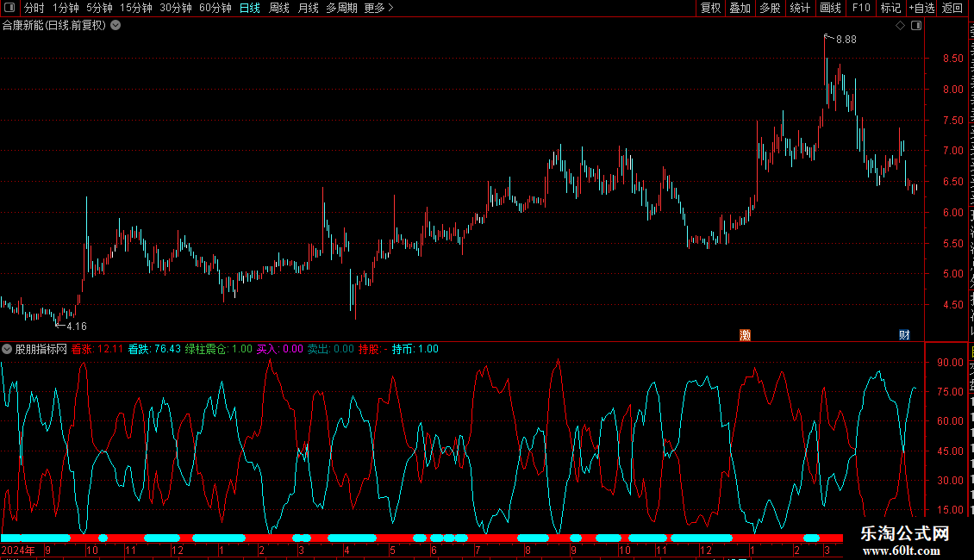Switch to 分时 intraday view
974x560 pixels.
(34, 8)
